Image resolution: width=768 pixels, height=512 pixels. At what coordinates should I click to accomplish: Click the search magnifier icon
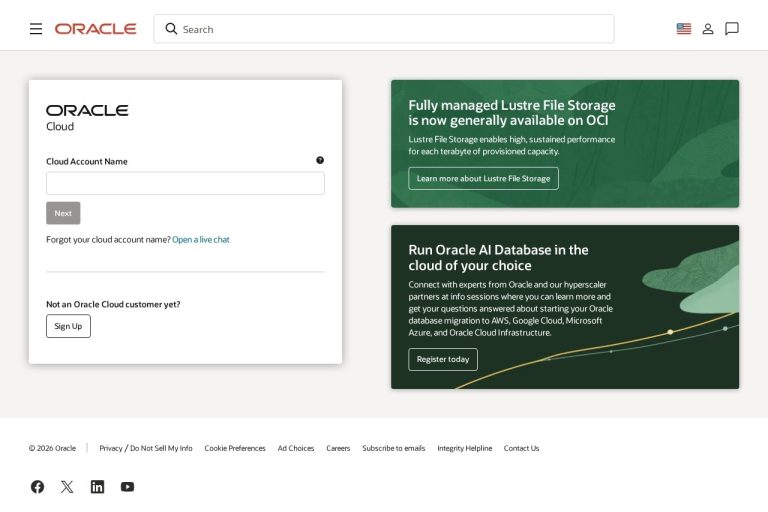[171, 29]
